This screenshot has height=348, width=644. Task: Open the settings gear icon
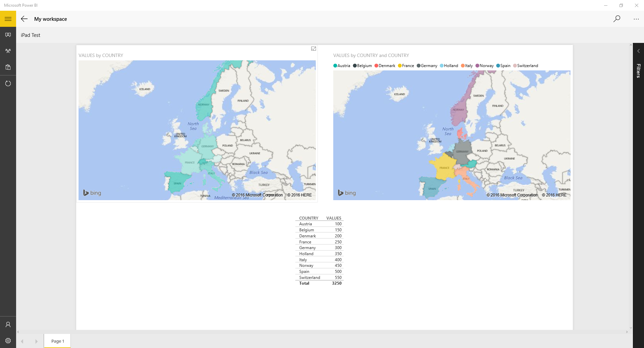click(8, 341)
